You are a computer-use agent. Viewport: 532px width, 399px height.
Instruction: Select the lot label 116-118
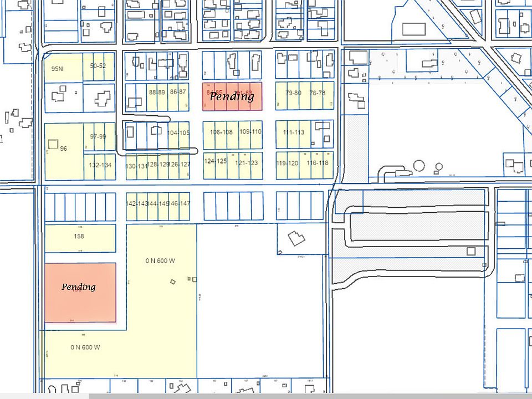click(318, 163)
